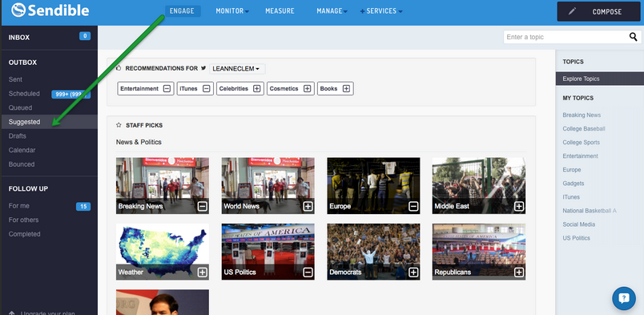Viewport: 644px width, 315px height.
Task: Open the Calendar sidebar item
Action: coord(22,150)
